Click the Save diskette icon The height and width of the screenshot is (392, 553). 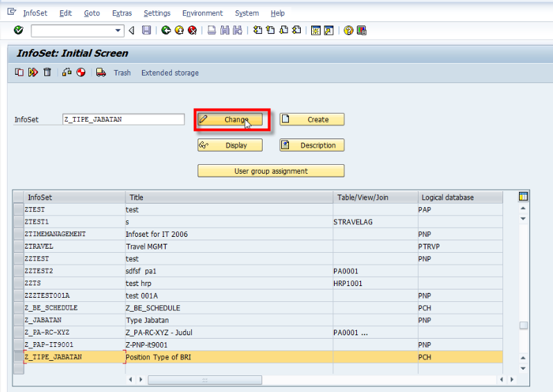[146, 30]
